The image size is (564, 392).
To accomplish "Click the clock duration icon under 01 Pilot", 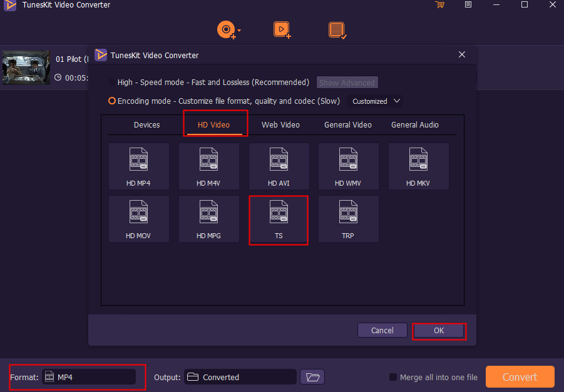I will point(58,78).
